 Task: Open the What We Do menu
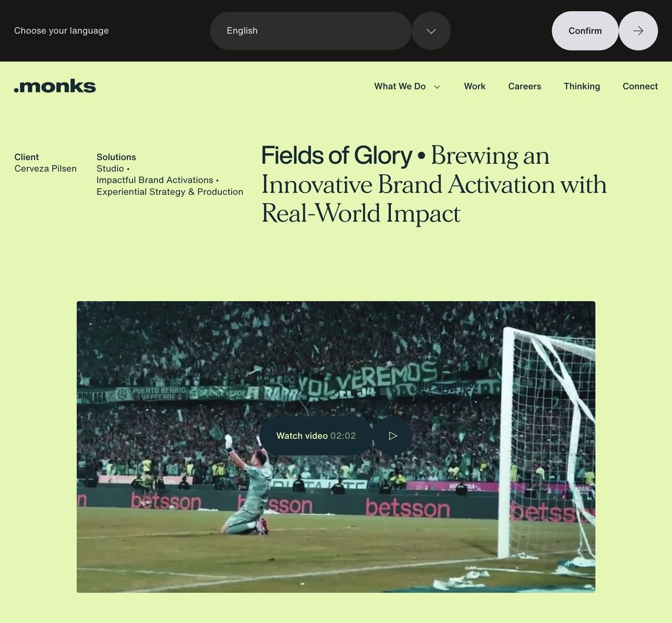400,86
